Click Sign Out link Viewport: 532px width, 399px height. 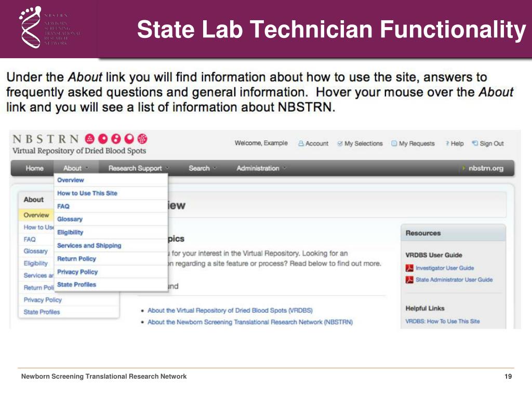pos(491,143)
